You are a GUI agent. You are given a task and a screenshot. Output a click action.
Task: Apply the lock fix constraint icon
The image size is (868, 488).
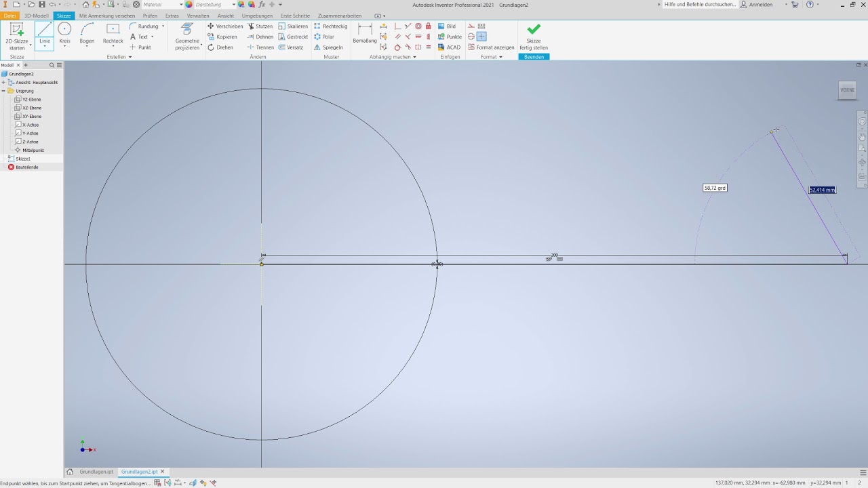pos(429,26)
